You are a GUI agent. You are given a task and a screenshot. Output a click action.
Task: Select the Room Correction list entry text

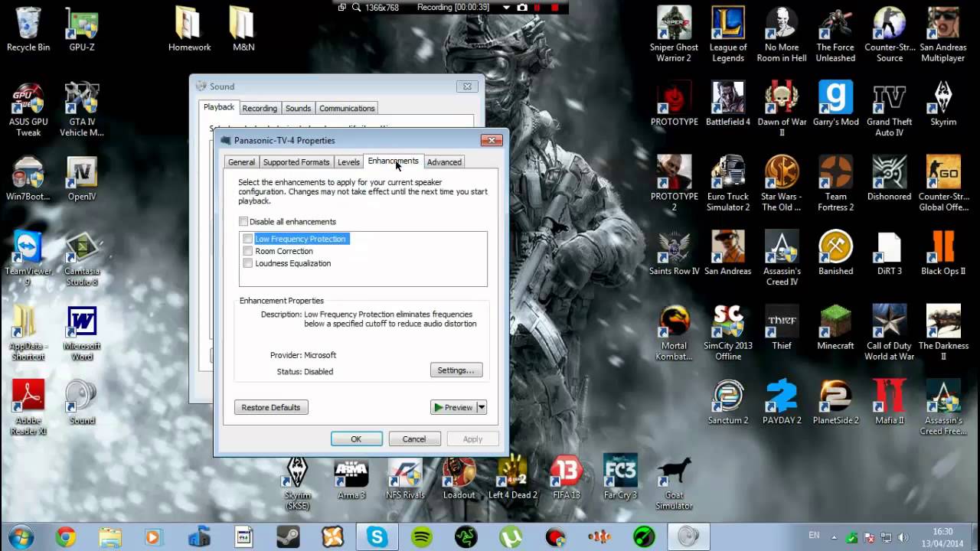pos(284,251)
